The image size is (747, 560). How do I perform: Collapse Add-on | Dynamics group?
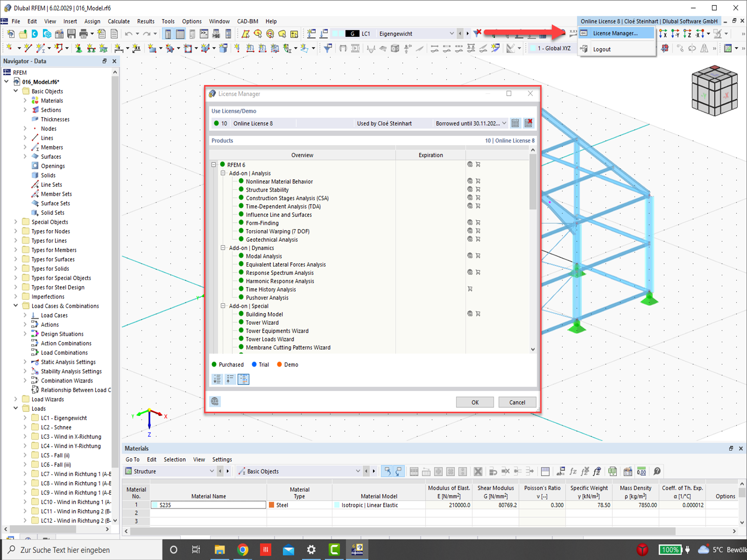point(223,248)
